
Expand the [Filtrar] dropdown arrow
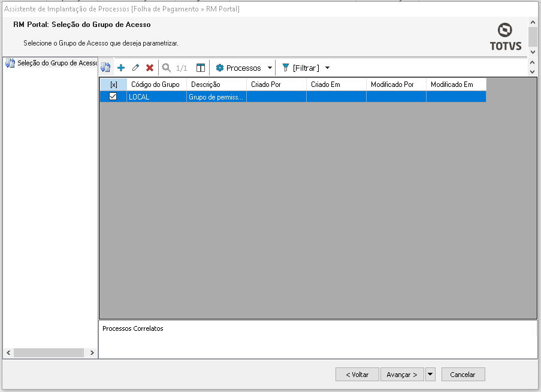328,68
